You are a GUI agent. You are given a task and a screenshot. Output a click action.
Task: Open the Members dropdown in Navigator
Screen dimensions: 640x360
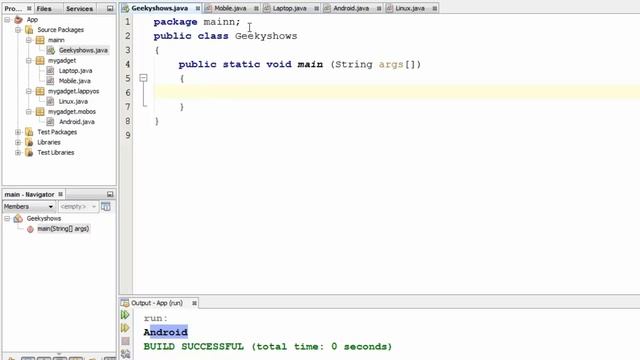point(29,207)
